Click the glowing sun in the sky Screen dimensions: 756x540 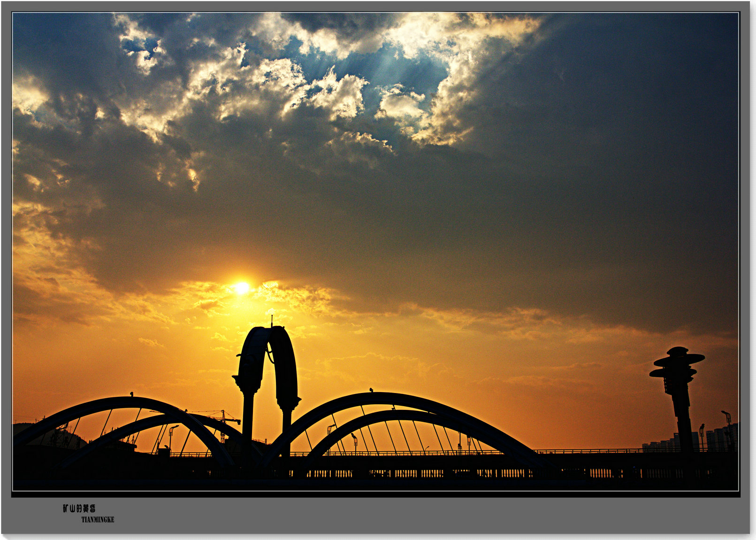pos(242,287)
